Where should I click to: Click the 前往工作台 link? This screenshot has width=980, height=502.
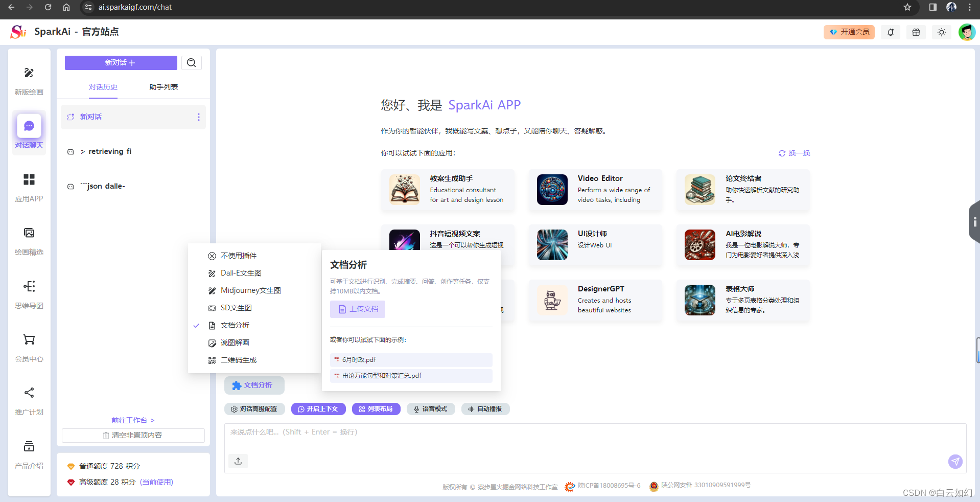(133, 420)
